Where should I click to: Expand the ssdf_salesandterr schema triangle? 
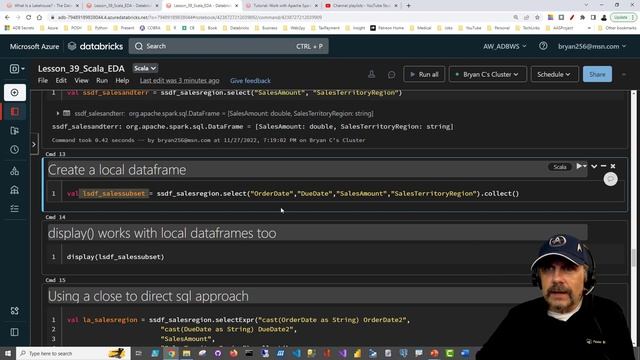click(x=58, y=113)
